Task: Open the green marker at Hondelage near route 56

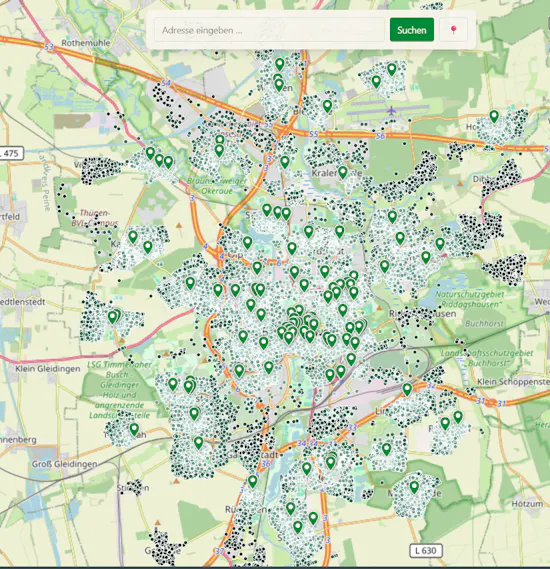Action: point(494,116)
